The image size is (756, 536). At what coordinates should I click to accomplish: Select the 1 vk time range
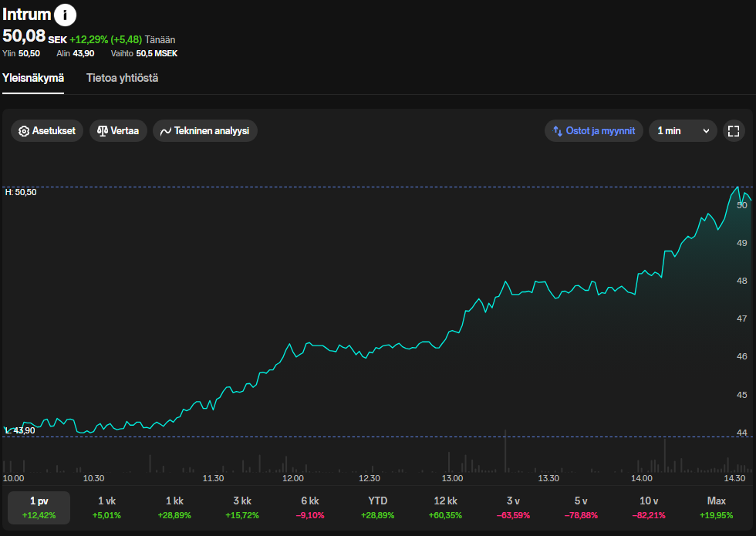[x=106, y=507]
